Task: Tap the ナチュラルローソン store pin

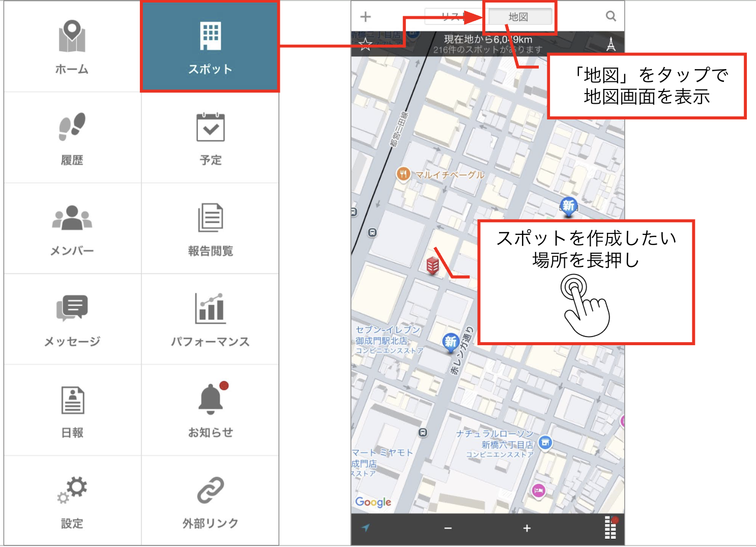Action: point(545,442)
